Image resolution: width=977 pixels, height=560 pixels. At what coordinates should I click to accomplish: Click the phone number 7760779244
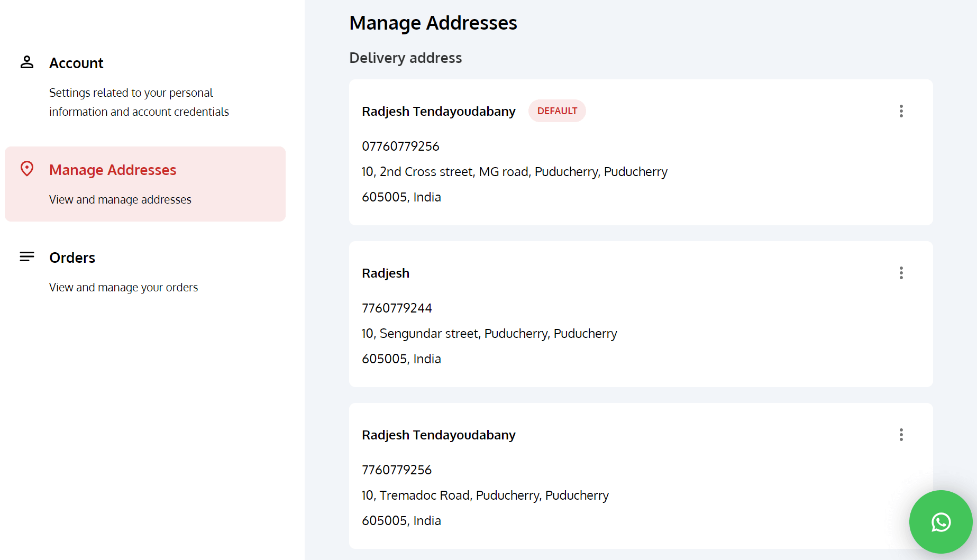tap(397, 308)
